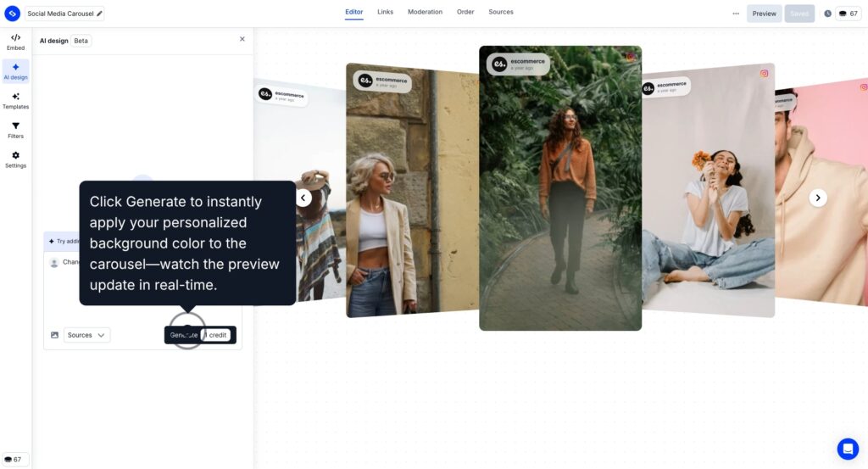Viewport: 868px width, 469px height.
Task: Open the Sources tab in the top navigation
Action: [501, 12]
